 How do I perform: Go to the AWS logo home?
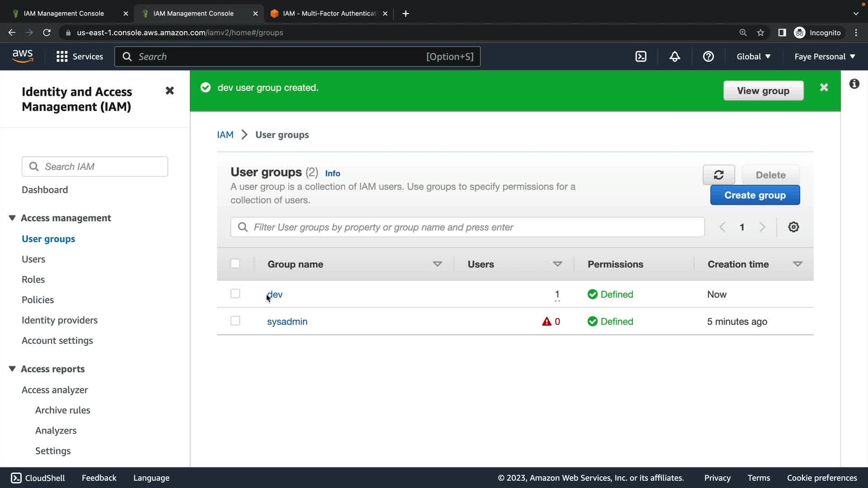click(x=23, y=56)
